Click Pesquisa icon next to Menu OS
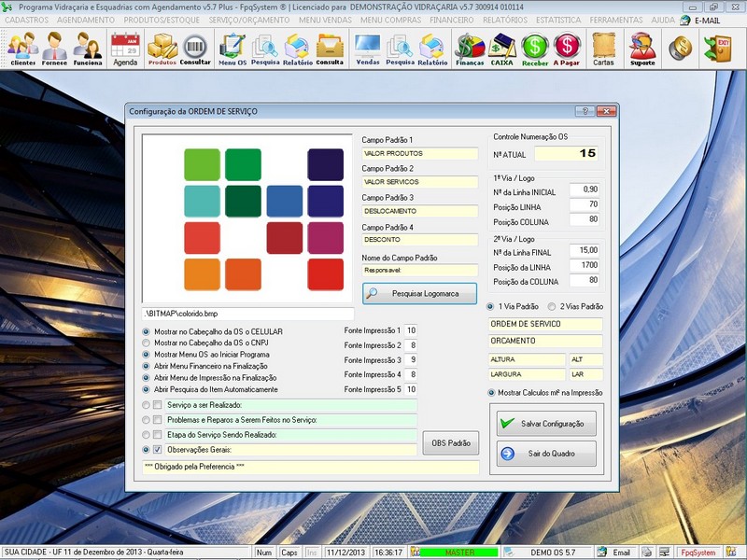 pos(265,49)
